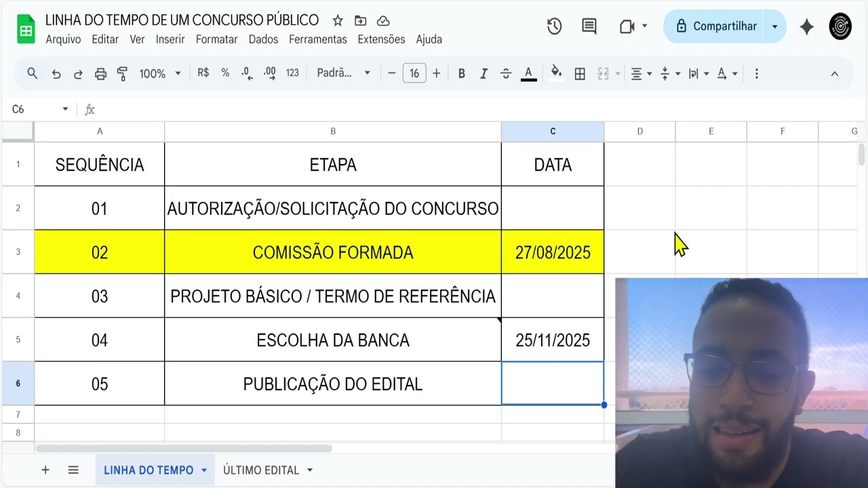Open the merge cells dropdown arrow
868x488 pixels.
pos(618,74)
